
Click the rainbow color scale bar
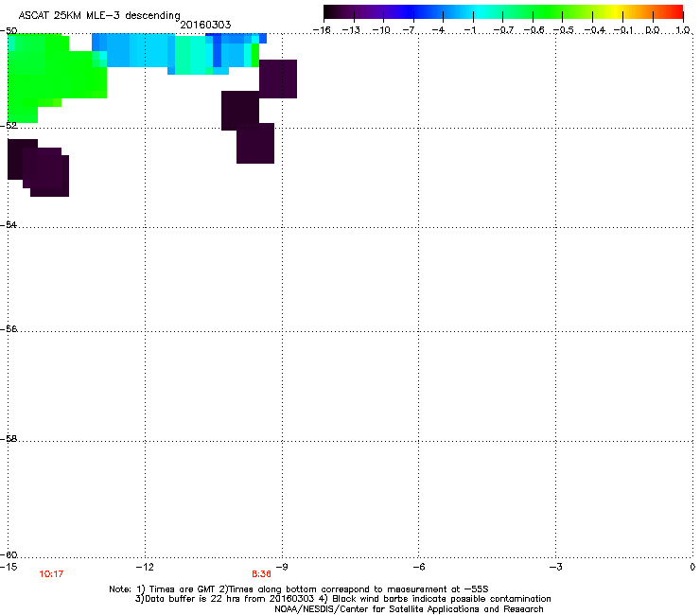(x=503, y=11)
